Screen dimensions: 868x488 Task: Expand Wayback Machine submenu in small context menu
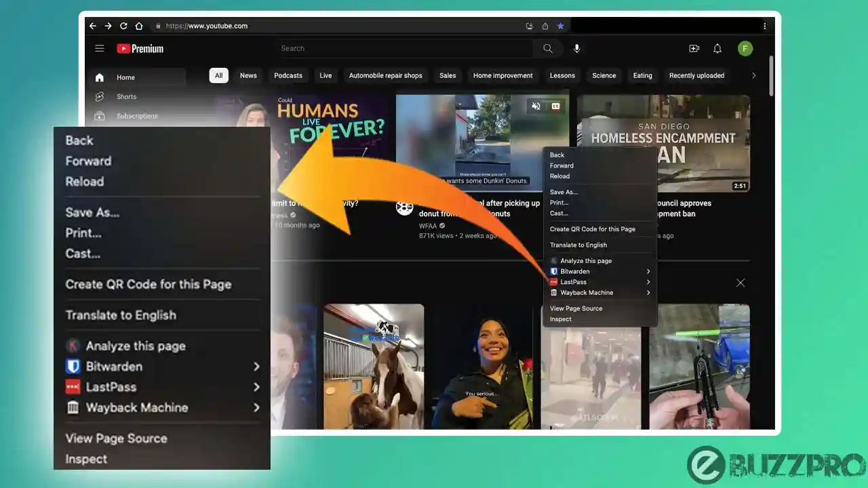click(x=648, y=293)
